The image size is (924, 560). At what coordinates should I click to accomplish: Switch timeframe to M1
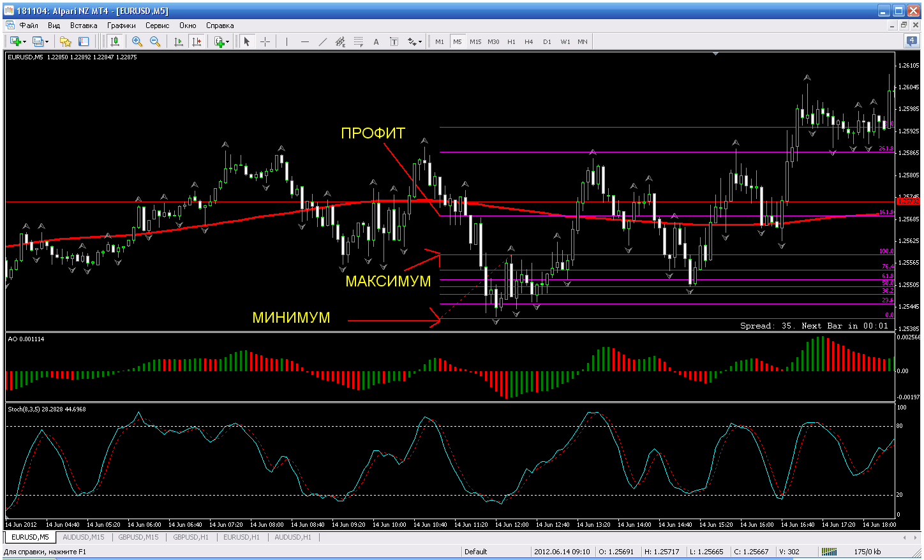[440, 41]
